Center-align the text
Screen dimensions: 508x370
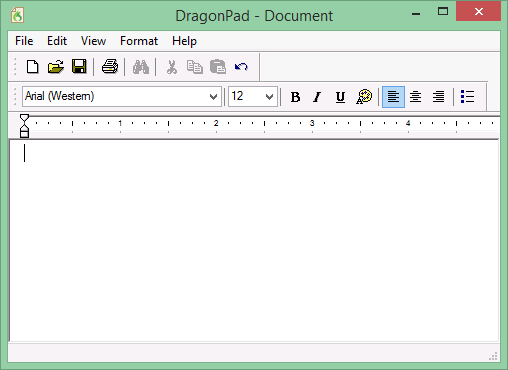[x=415, y=97]
